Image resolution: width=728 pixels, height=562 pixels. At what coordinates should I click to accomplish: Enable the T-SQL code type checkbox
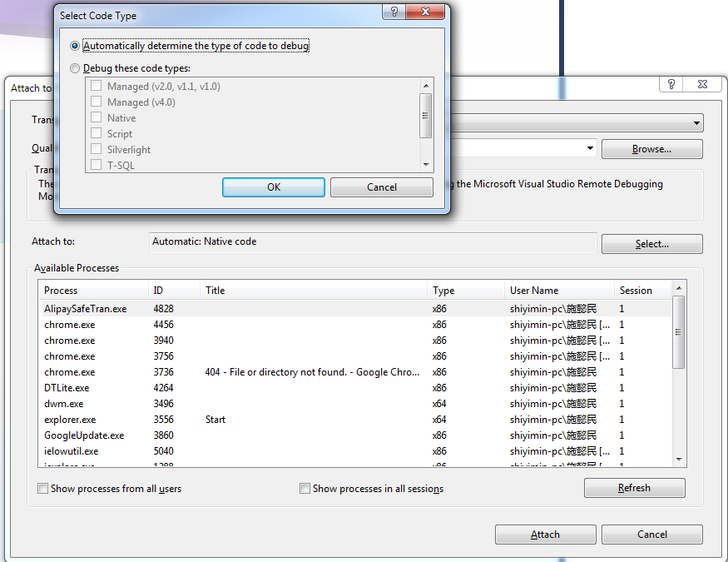point(97,165)
